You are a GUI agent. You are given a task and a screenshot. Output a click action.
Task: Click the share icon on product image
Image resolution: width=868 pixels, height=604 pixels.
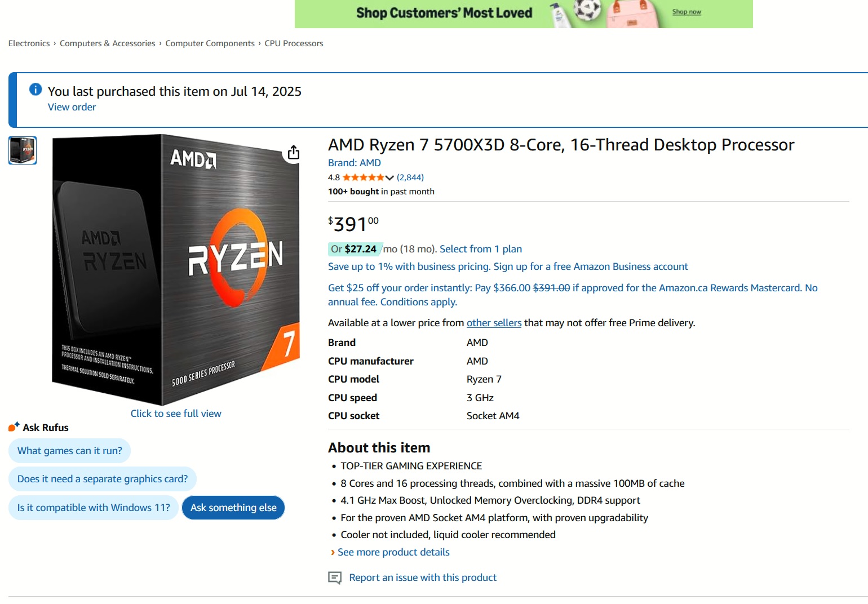click(x=293, y=153)
